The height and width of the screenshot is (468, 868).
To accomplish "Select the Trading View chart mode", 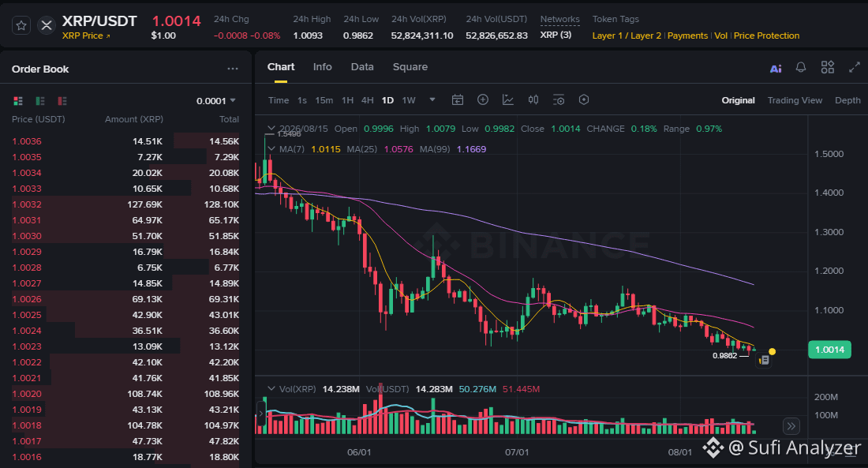I will pos(795,100).
